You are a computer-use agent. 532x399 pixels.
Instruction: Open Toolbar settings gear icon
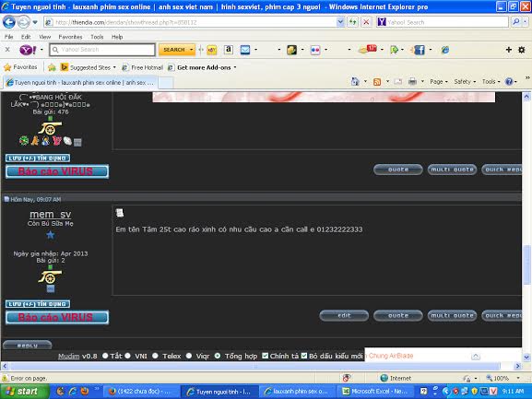pos(522,50)
